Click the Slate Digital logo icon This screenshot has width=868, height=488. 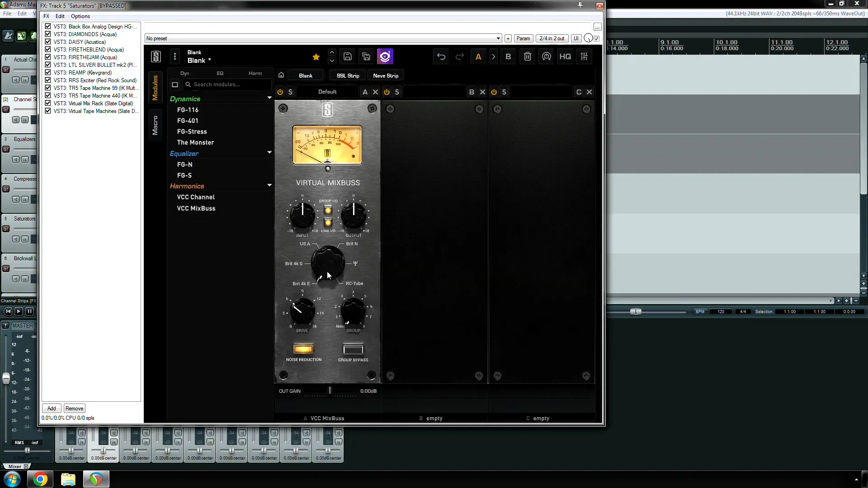[156, 56]
